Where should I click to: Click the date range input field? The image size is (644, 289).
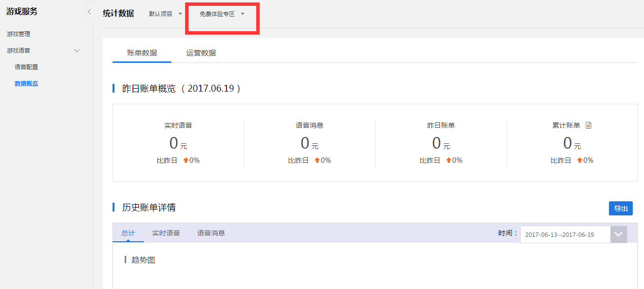(x=565, y=234)
